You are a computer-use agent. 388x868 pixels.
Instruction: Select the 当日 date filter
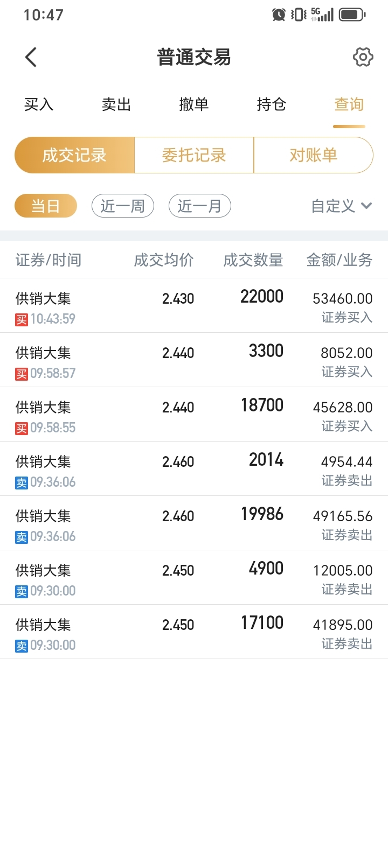point(46,206)
